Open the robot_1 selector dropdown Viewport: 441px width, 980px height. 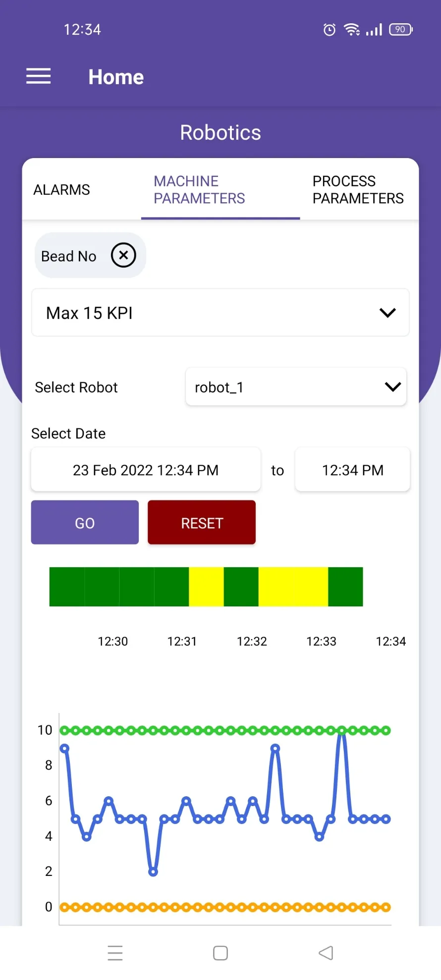[296, 387]
